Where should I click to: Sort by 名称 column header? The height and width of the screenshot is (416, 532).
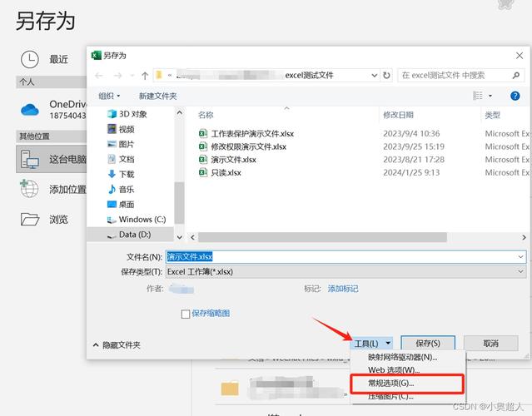206,115
